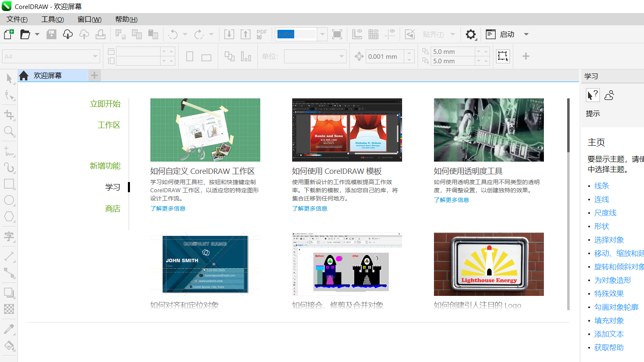Click the Publish to PDF icon
This screenshot has height=362, width=644.
(262, 34)
